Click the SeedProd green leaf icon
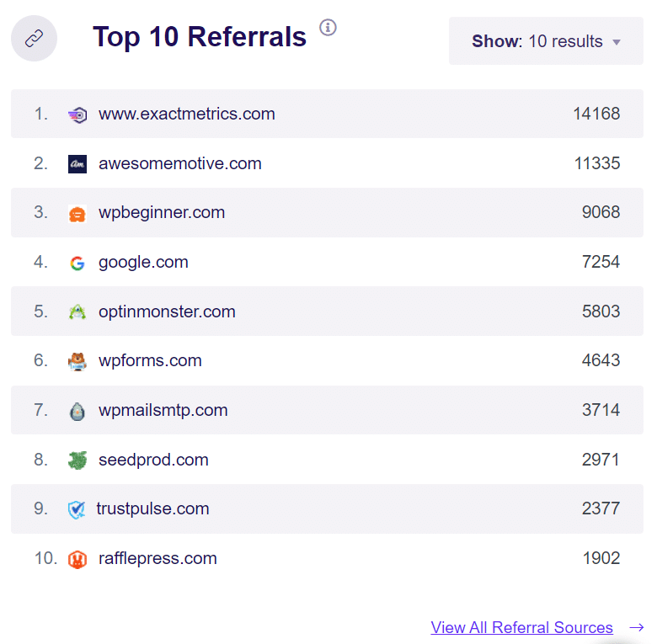This screenshot has width=657, height=644. [x=77, y=460]
